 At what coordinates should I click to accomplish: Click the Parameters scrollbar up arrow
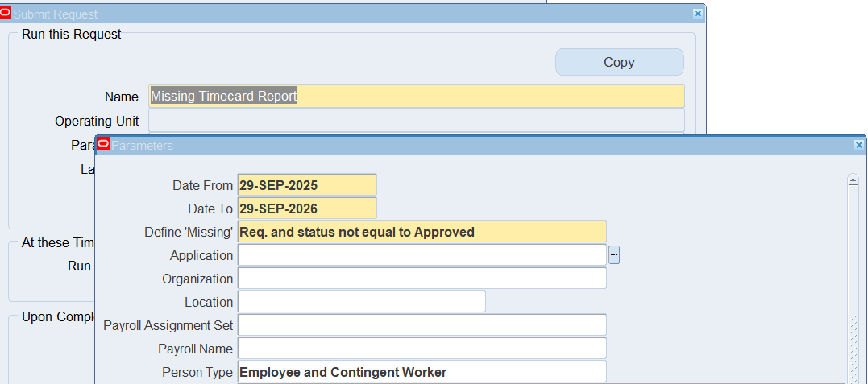coord(853,180)
